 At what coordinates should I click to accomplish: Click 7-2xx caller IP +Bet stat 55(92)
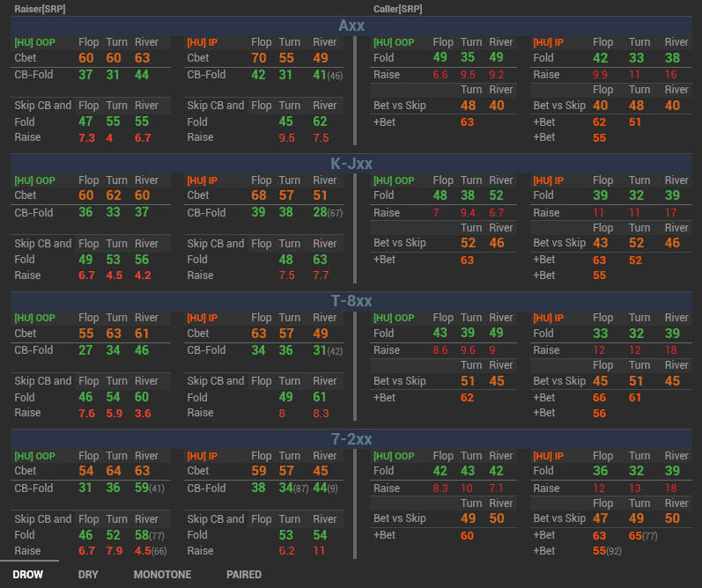[x=608, y=551]
